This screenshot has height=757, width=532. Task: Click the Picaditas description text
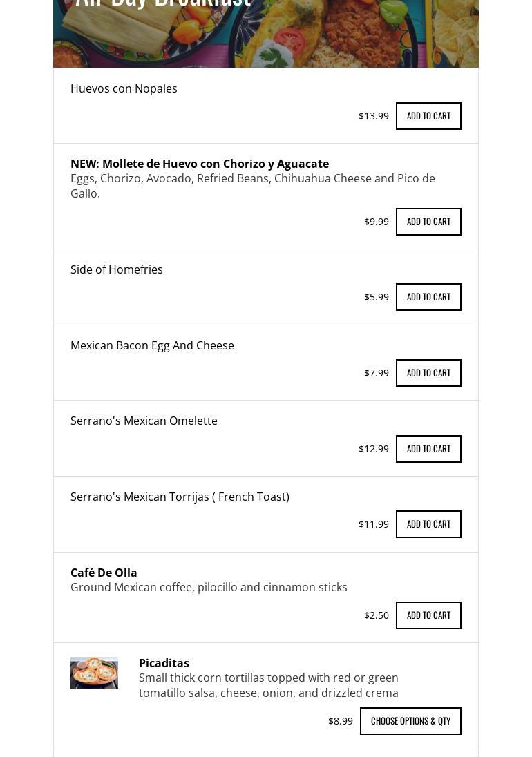(269, 685)
